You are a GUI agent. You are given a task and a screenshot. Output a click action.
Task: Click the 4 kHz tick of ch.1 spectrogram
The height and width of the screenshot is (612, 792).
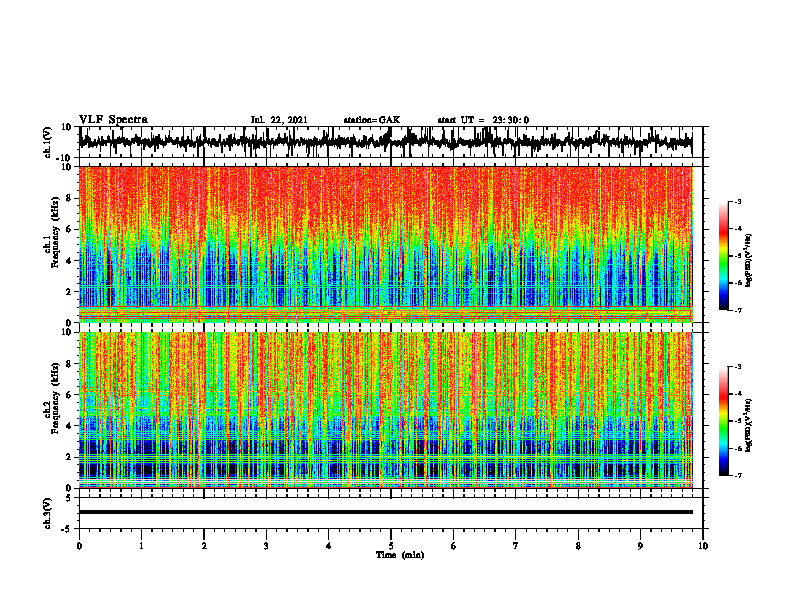tap(69, 261)
